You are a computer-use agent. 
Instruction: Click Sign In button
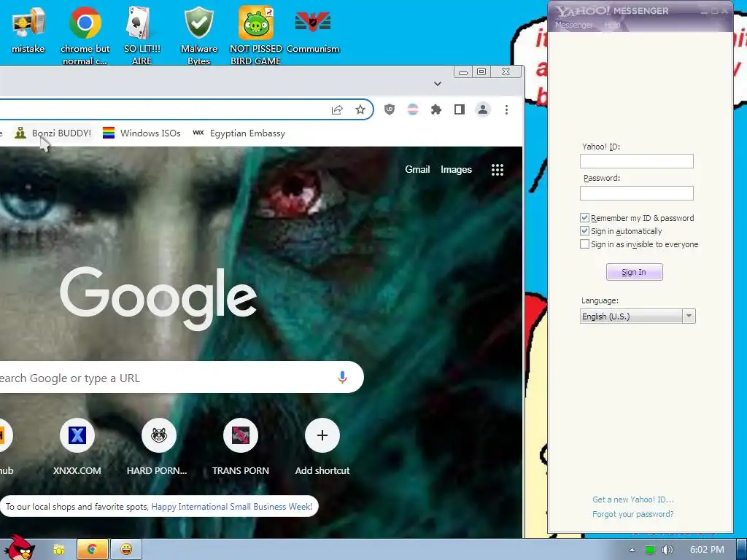click(634, 272)
